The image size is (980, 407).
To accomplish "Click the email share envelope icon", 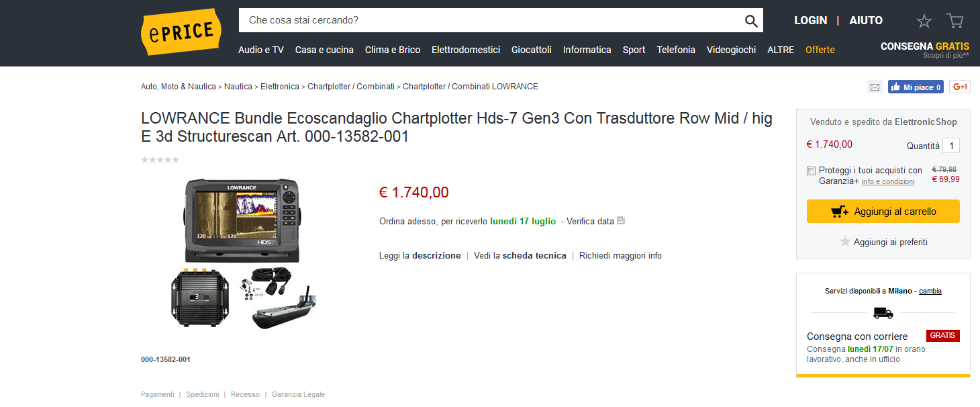I will tap(875, 87).
